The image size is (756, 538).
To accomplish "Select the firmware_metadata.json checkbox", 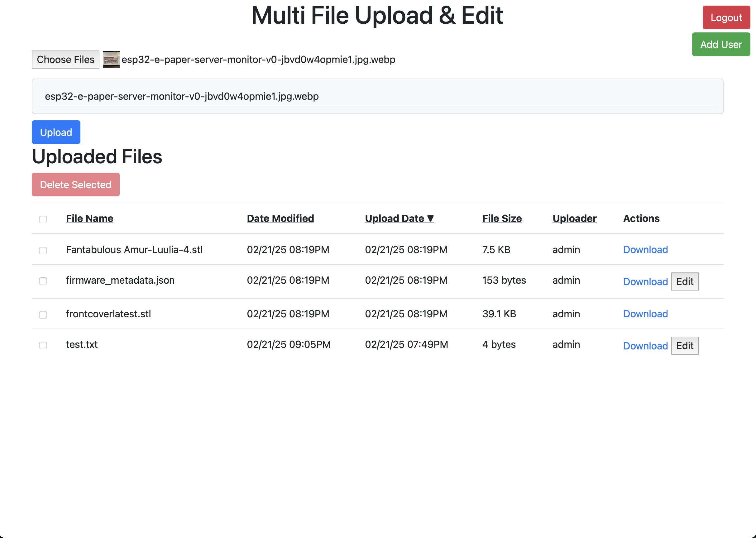I will click(x=43, y=281).
